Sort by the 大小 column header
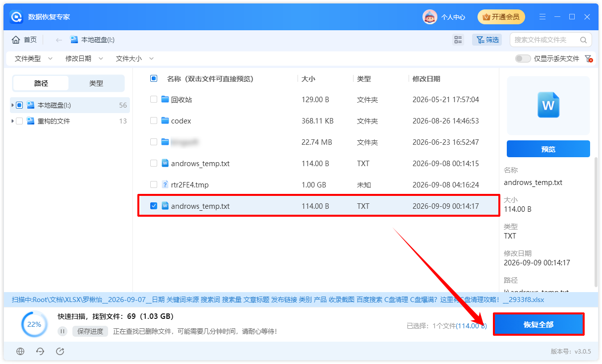 (x=308, y=79)
